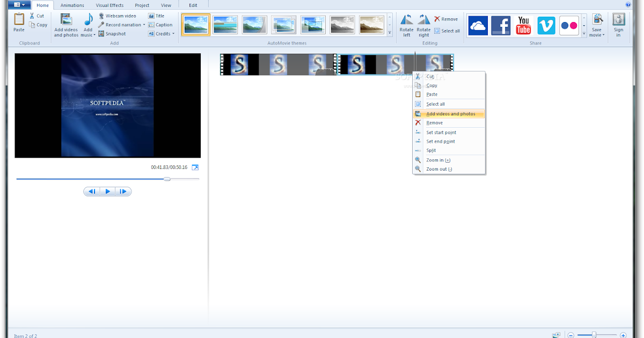The height and width of the screenshot is (338, 644).
Task: Click Select all in the Editing group
Action: coord(447,31)
